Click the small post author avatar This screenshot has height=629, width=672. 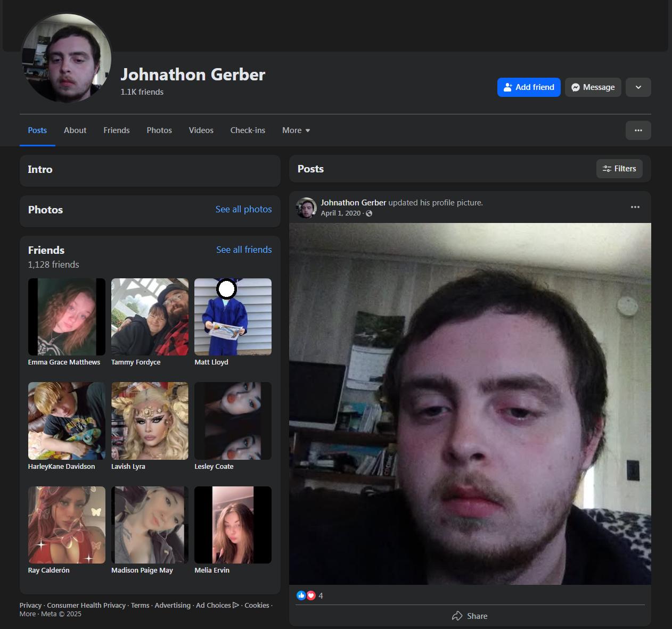tap(306, 208)
